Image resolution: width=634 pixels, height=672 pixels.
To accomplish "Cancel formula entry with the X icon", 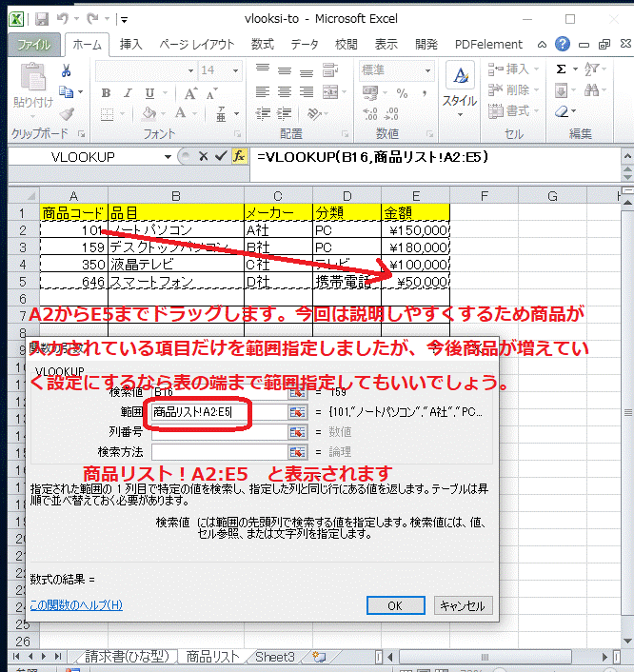I will (204, 156).
